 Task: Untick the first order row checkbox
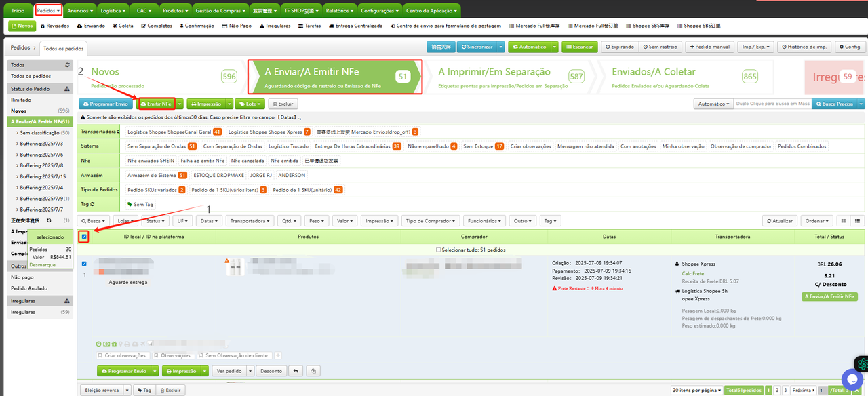pyautogui.click(x=84, y=264)
